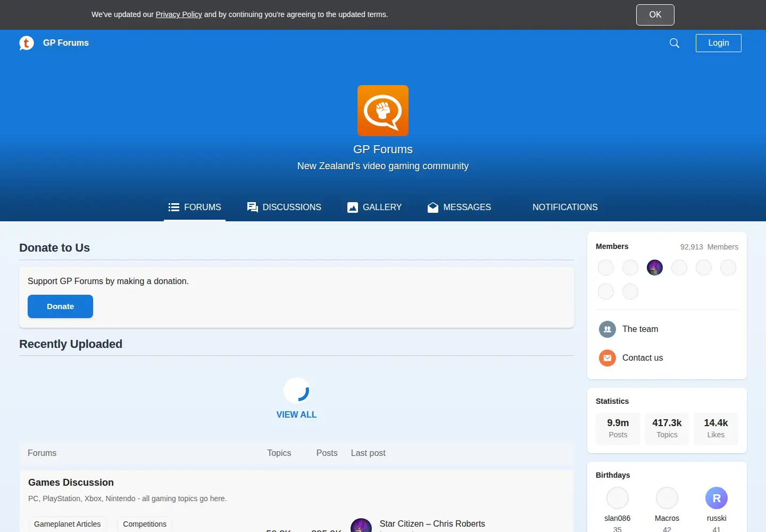This screenshot has width=766, height=532.
Task: Open Star Citizen – Chris Roberts last post
Action: pyautogui.click(x=432, y=523)
